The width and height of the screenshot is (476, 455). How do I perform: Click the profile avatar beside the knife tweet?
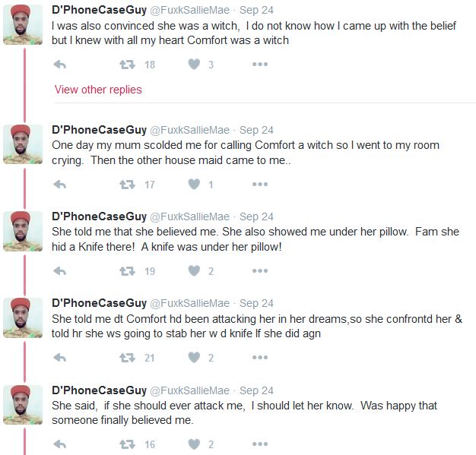point(23,232)
